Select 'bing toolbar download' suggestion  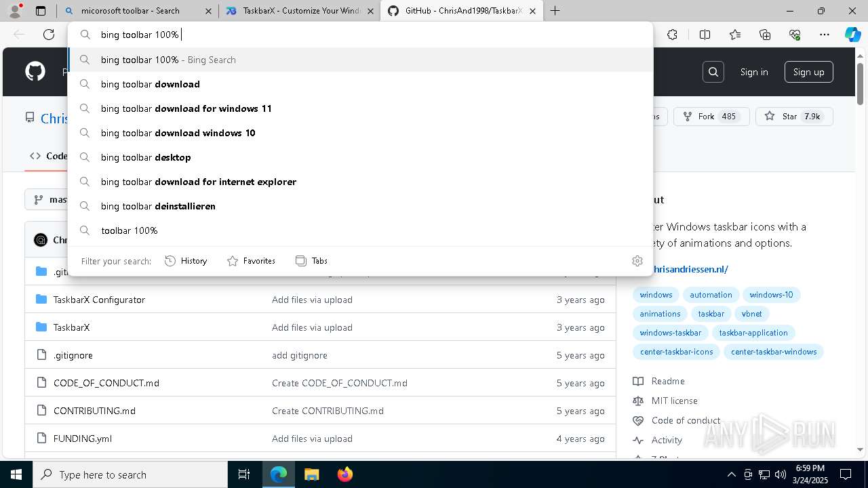(360, 84)
